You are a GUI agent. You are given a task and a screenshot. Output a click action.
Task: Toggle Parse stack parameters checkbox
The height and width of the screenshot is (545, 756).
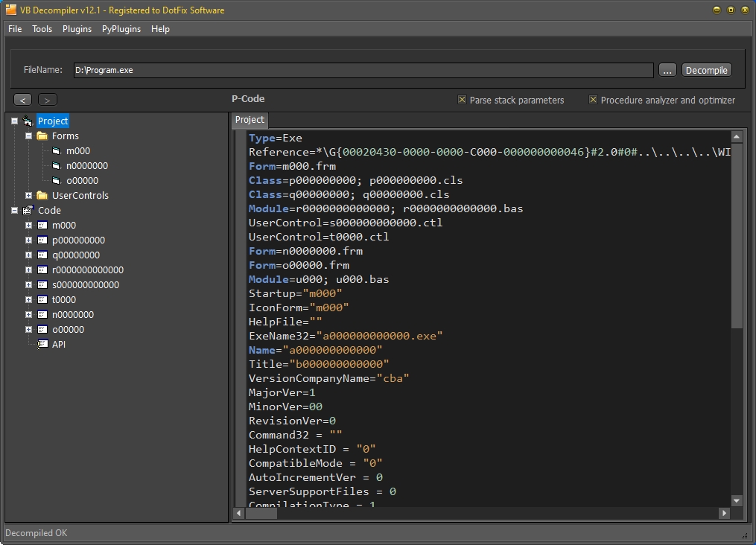point(462,100)
